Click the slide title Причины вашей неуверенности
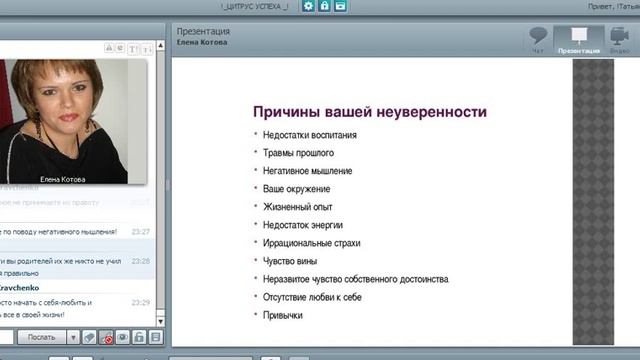 [370, 112]
